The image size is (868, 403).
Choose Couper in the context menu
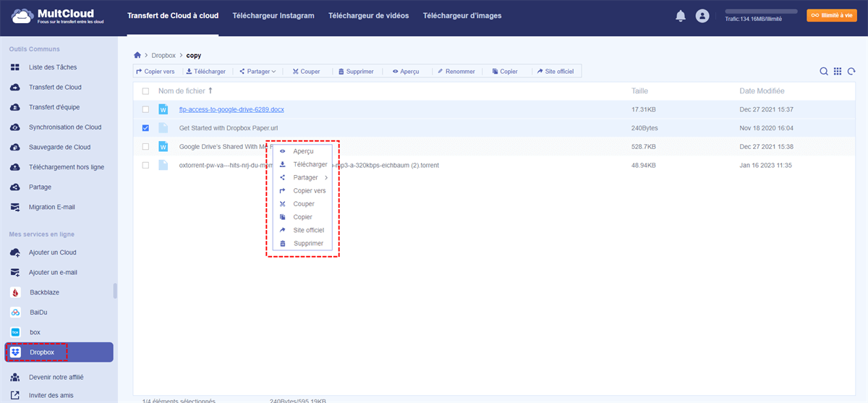[x=302, y=204]
